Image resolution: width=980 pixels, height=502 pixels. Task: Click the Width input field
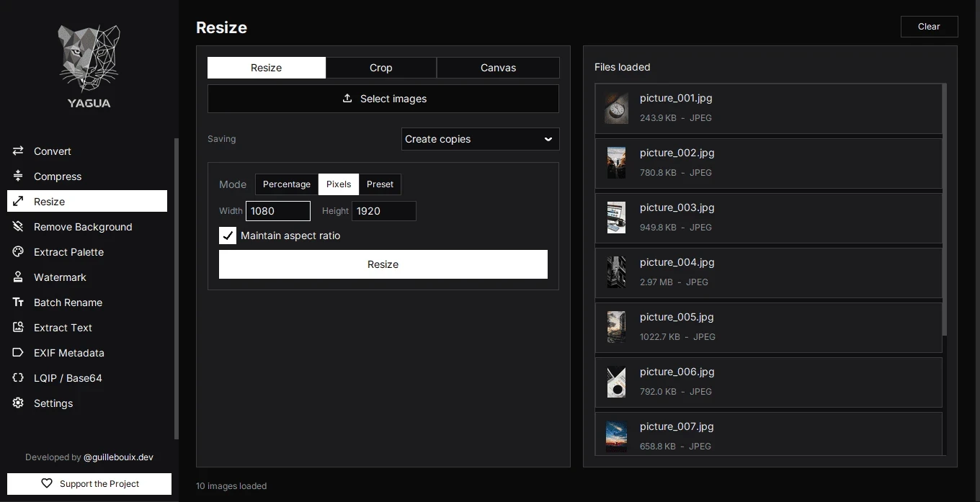click(x=278, y=211)
